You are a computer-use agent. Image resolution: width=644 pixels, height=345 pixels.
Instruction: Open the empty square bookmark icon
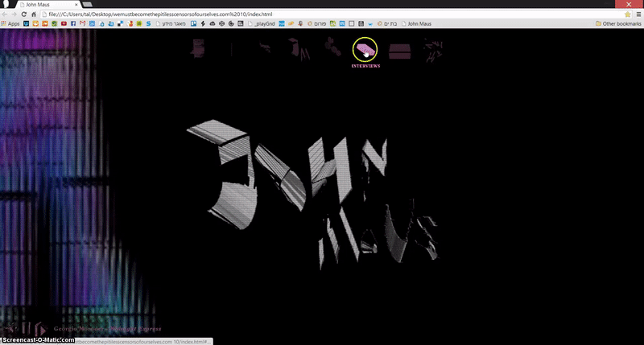pos(352,24)
